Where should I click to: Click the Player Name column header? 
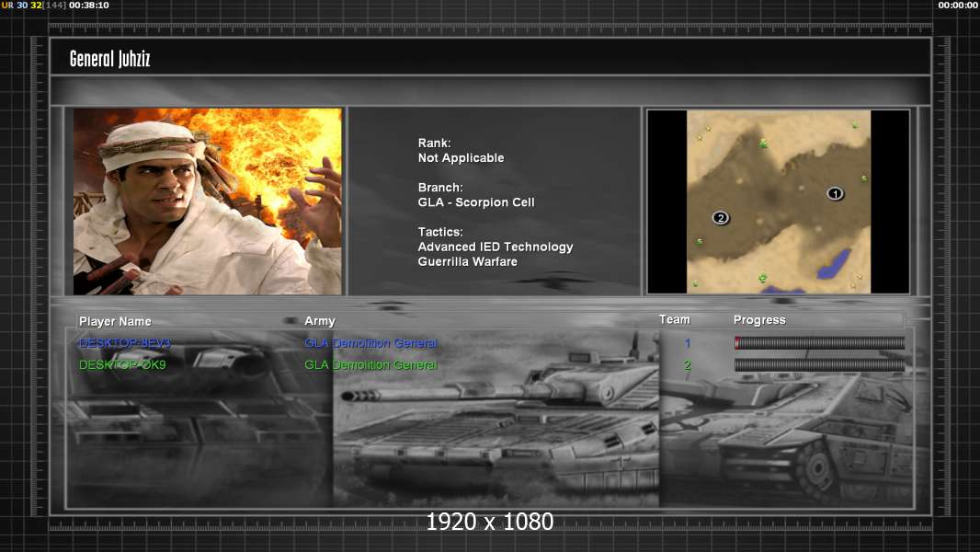(x=115, y=321)
